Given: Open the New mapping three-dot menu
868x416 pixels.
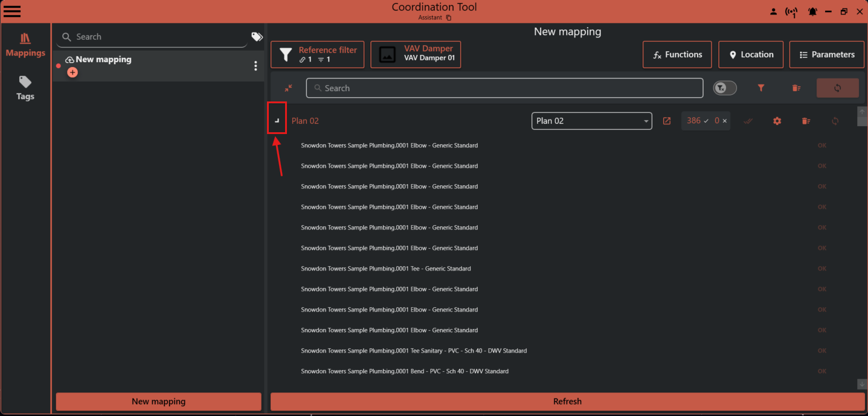Looking at the screenshot, I should [256, 65].
